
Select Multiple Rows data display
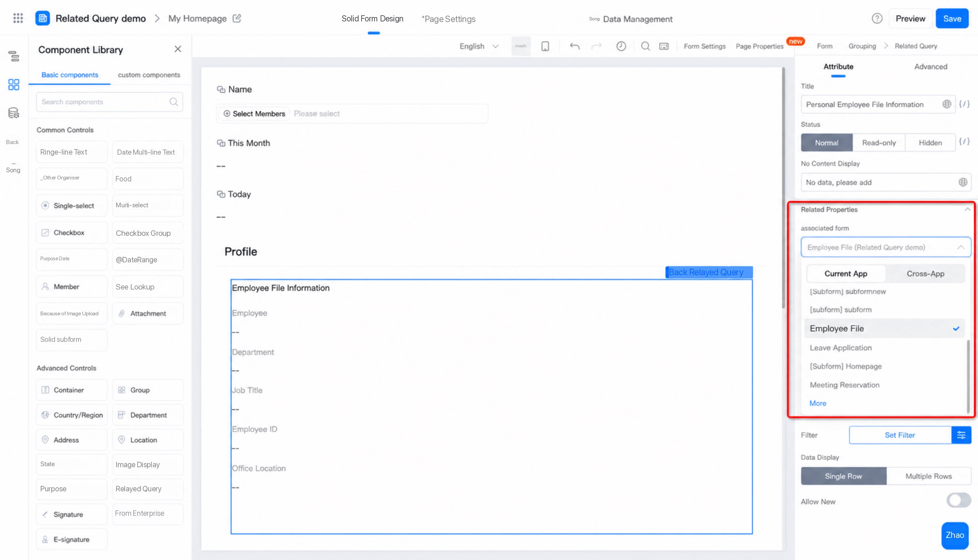pyautogui.click(x=928, y=476)
